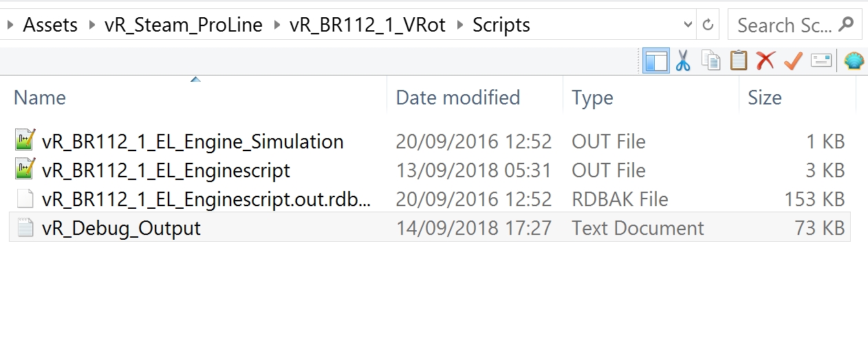Go to the vR_Steam_ProLine breadcrumb folder
This screenshot has height=360, width=868.
click(x=183, y=25)
